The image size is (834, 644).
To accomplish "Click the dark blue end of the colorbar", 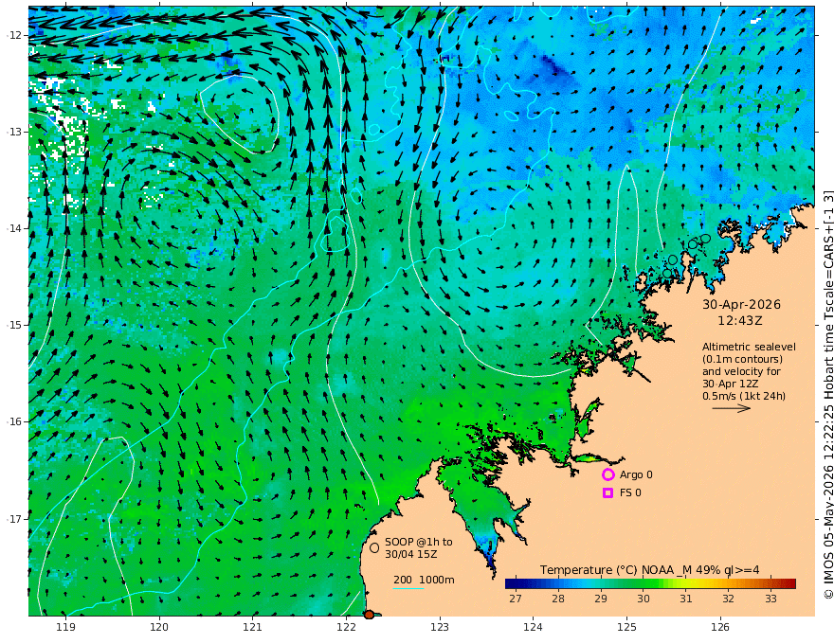I will coord(512,584).
